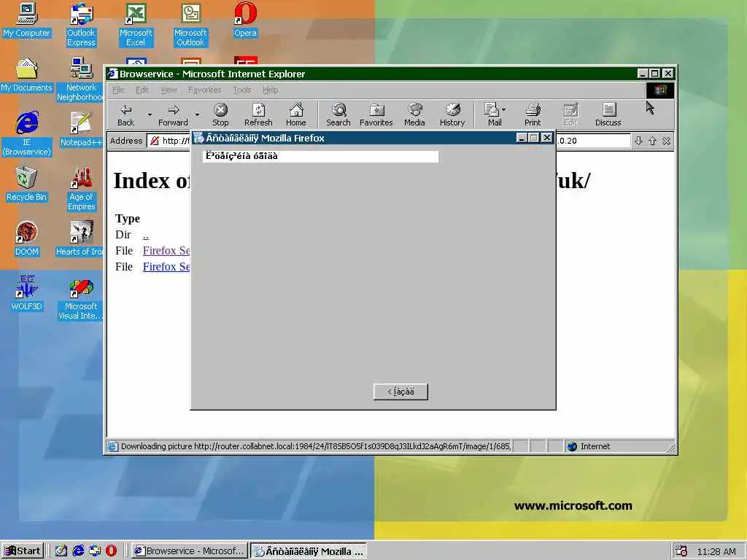The width and height of the screenshot is (747, 560).
Task: Select the Opera desktop shortcut
Action: coord(245,21)
